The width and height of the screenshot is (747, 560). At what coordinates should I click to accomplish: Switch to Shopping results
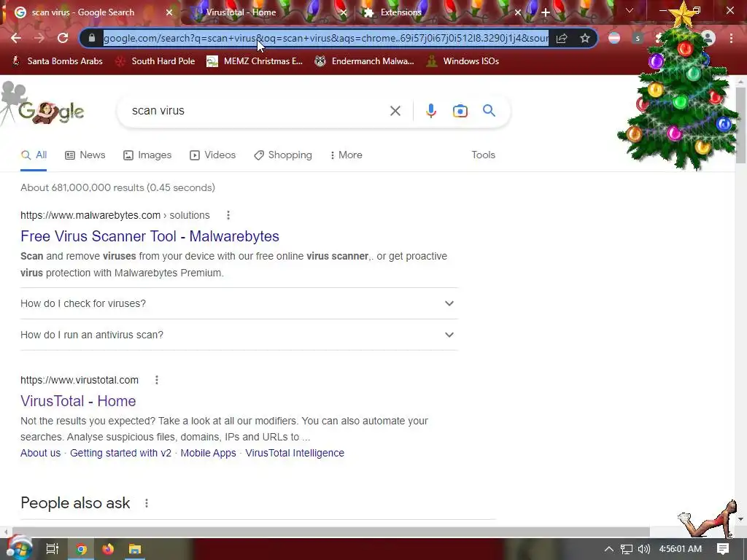[x=283, y=155]
